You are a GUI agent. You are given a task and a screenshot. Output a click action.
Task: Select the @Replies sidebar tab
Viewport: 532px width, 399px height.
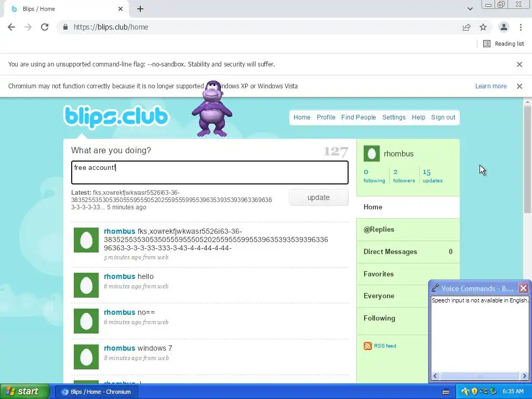(408, 229)
